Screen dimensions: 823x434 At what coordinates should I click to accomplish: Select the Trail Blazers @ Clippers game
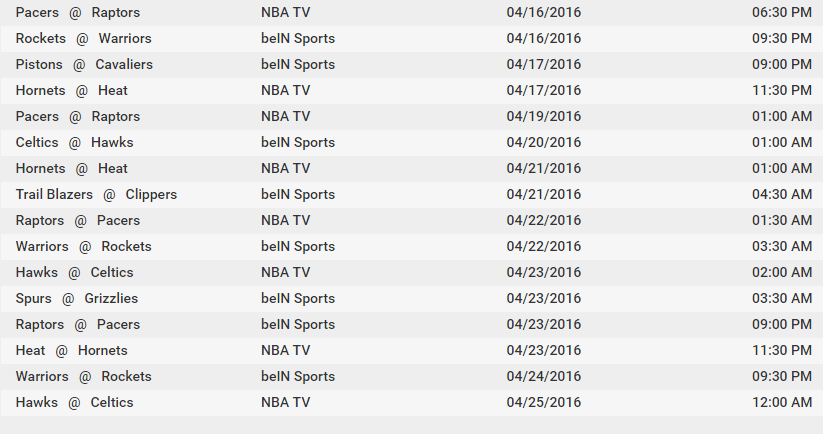tap(96, 194)
